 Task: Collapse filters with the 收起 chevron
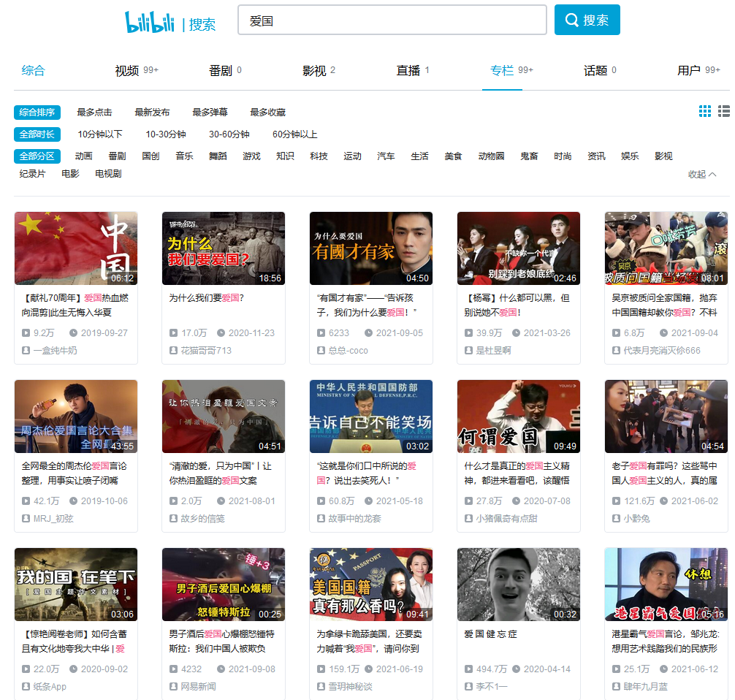[702, 175]
